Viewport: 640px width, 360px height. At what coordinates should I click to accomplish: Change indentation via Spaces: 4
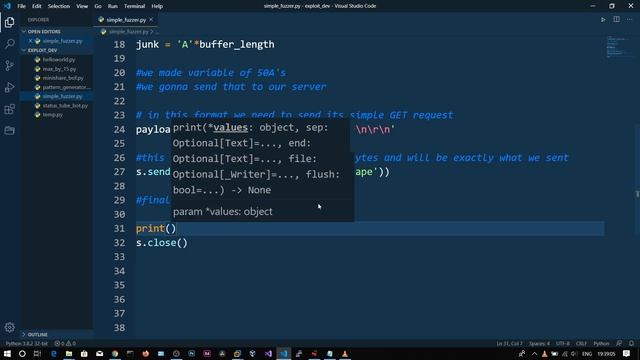click(539, 343)
